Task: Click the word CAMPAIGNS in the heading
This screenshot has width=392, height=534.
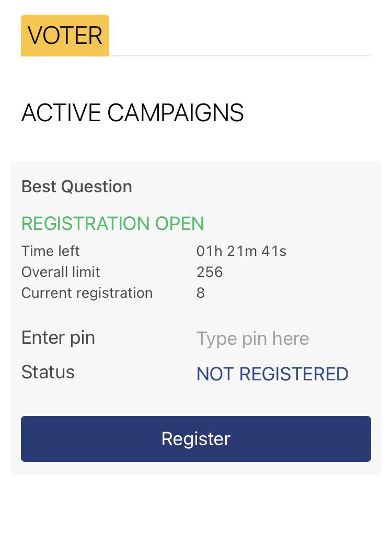Action: coord(176,113)
